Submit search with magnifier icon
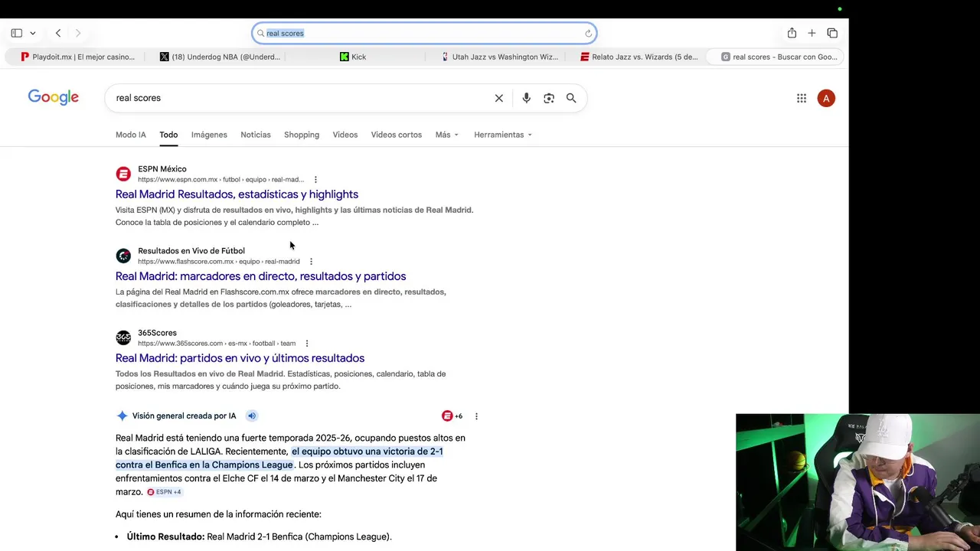The width and height of the screenshot is (980, 551). [x=571, y=98]
